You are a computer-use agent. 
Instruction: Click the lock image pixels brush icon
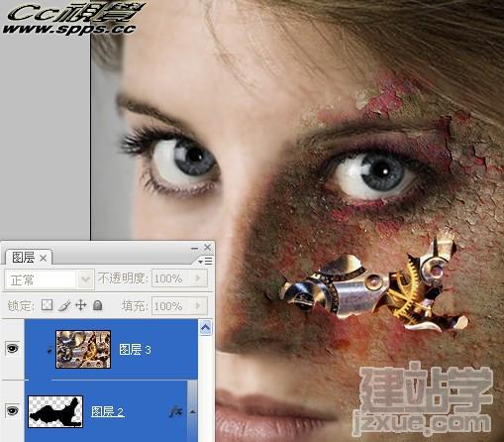pos(64,305)
